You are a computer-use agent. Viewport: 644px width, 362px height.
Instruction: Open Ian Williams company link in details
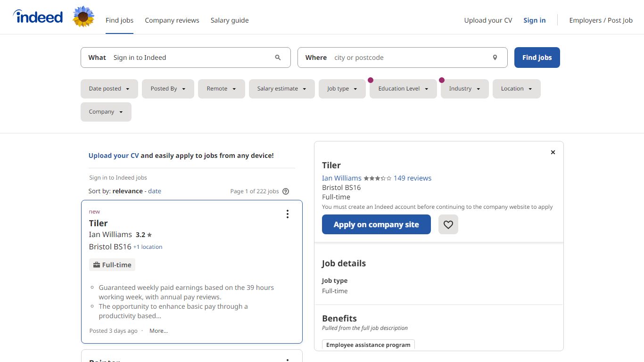[x=342, y=178]
